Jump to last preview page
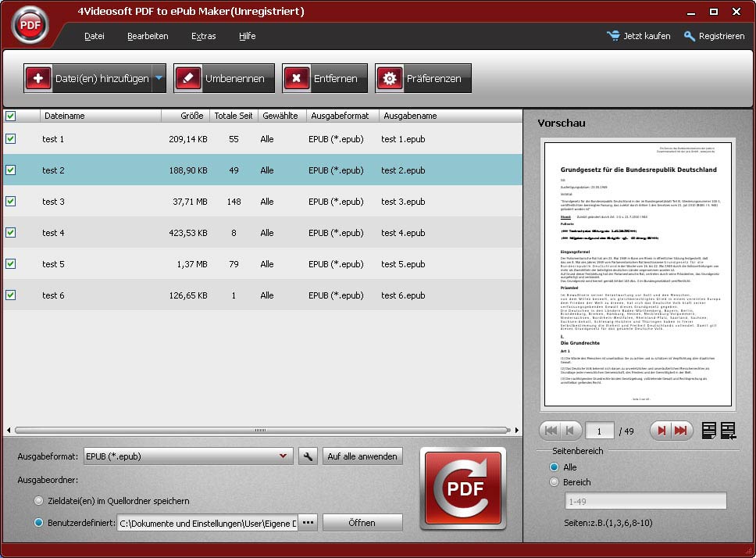This screenshot has height=558, width=756. click(681, 431)
